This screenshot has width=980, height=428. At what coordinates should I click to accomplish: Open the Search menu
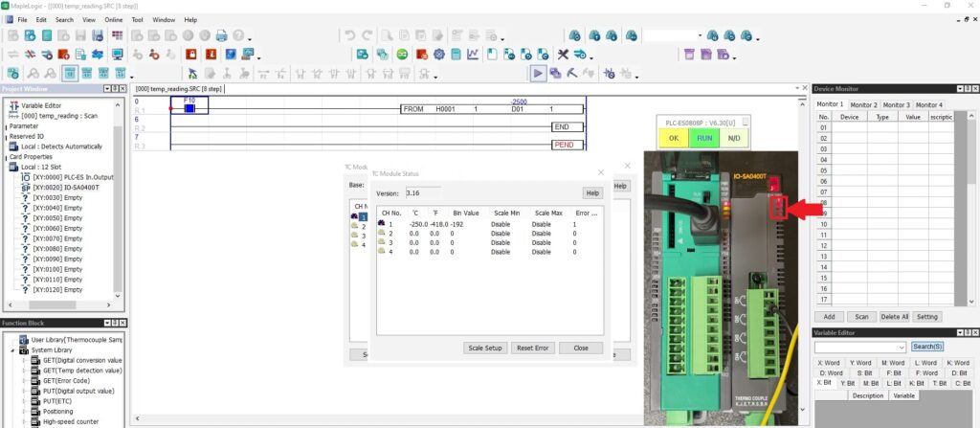click(x=64, y=20)
